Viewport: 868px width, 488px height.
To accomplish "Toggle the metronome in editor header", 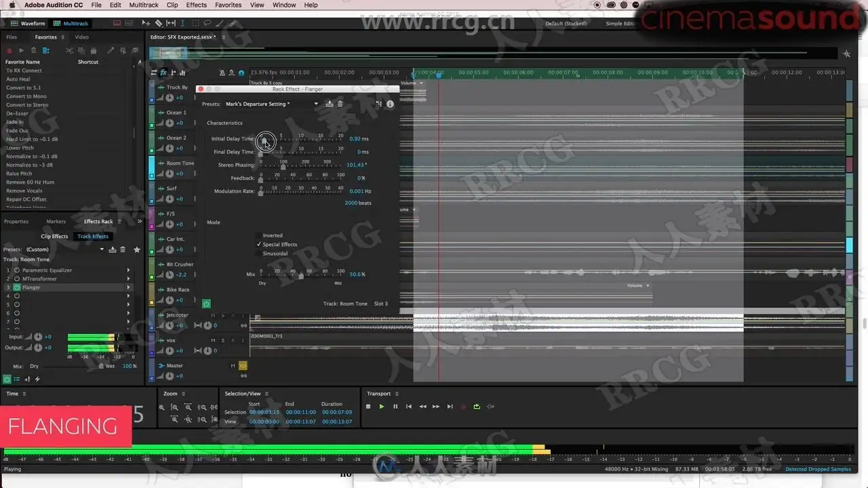I will coord(222,73).
